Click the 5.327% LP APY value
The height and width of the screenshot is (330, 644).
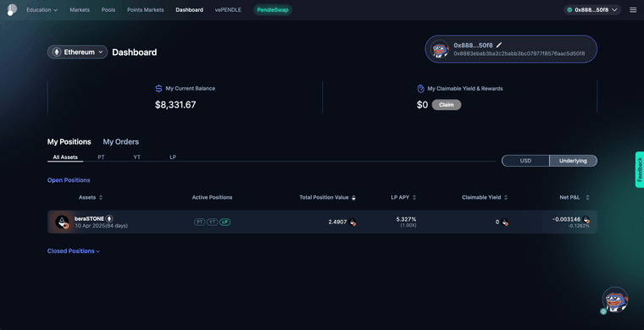406,219
